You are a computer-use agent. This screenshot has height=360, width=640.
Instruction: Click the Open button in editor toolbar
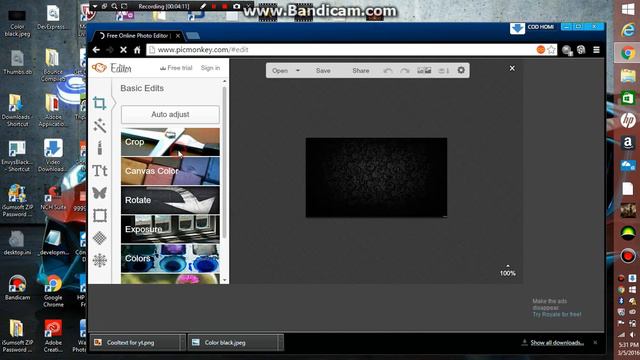coord(280,71)
